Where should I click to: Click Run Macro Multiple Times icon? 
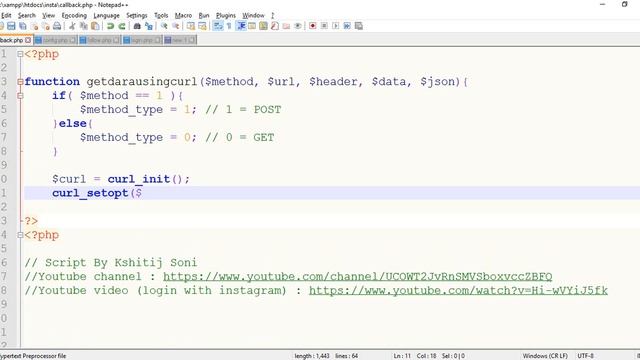(x=347, y=26)
